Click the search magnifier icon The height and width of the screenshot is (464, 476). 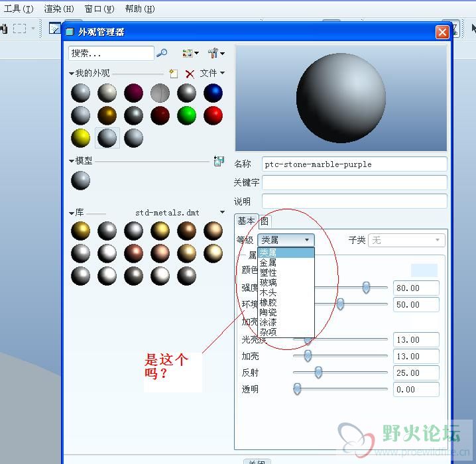pyautogui.click(x=162, y=53)
